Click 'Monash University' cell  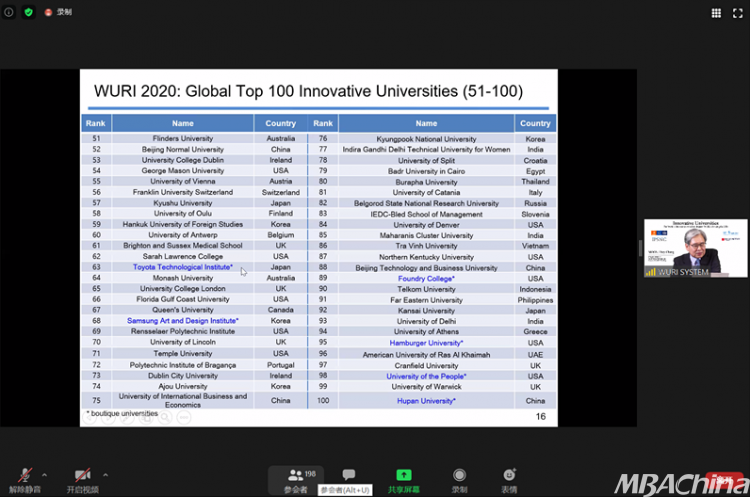point(183,278)
